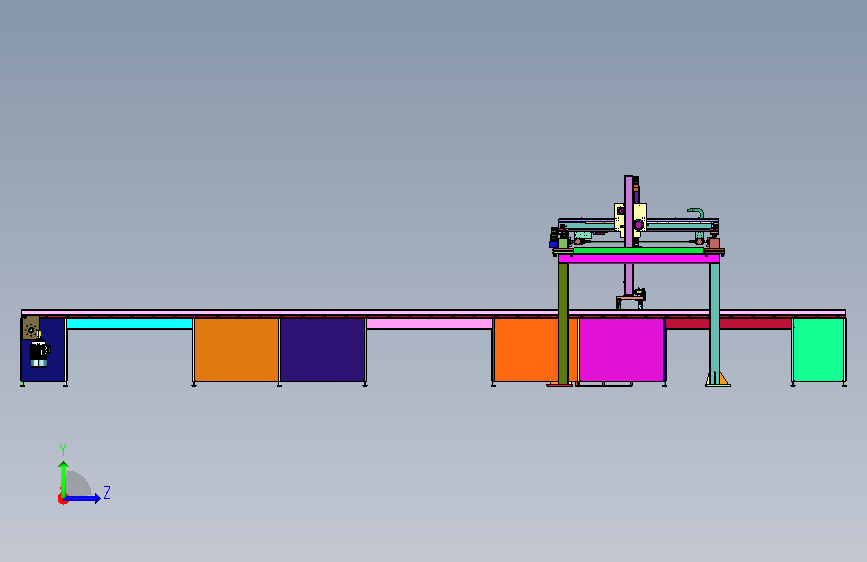Select the dark purple conveyor panel
The image size is (867, 562).
pos(322,350)
